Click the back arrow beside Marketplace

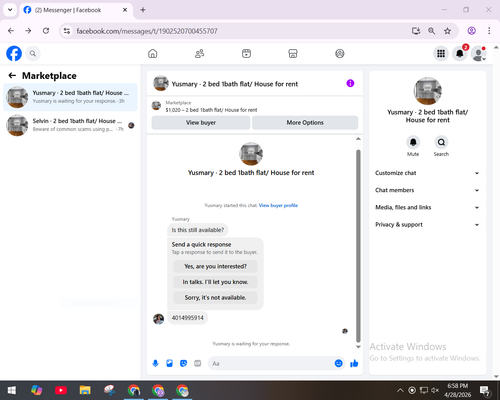[12, 76]
